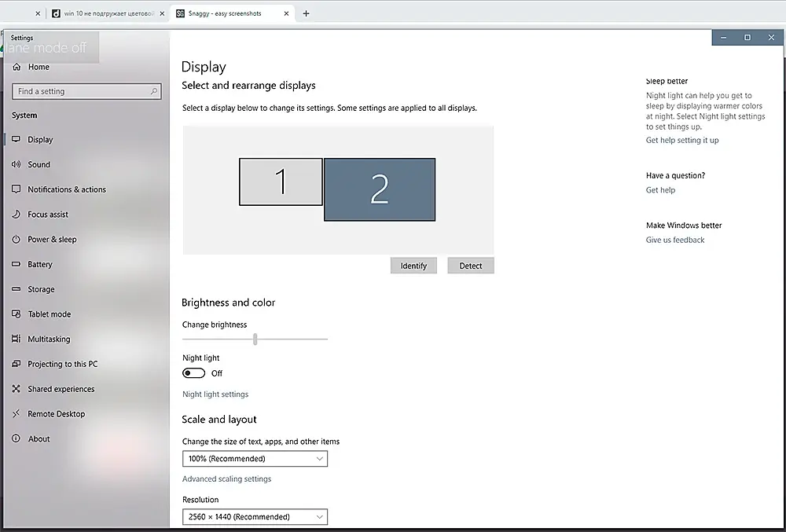Screen dimensions: 786x532
Task: Switch to the win 10 browser tab
Action: tap(108, 13)
